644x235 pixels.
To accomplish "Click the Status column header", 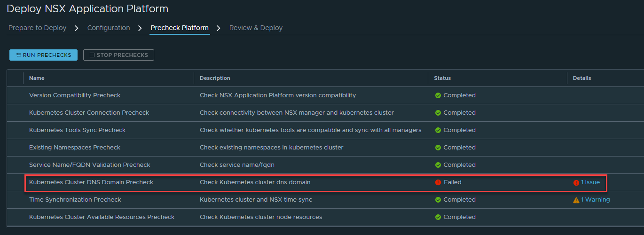I will (442, 78).
